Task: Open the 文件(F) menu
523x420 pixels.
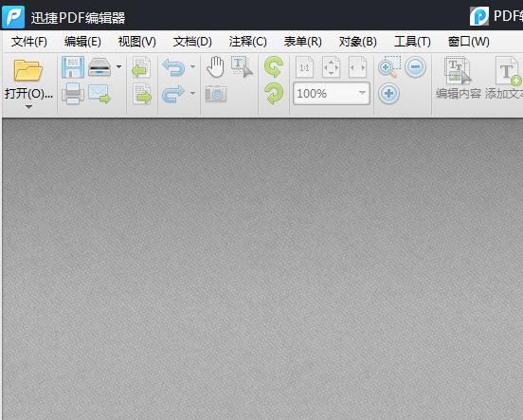Action: (x=29, y=42)
